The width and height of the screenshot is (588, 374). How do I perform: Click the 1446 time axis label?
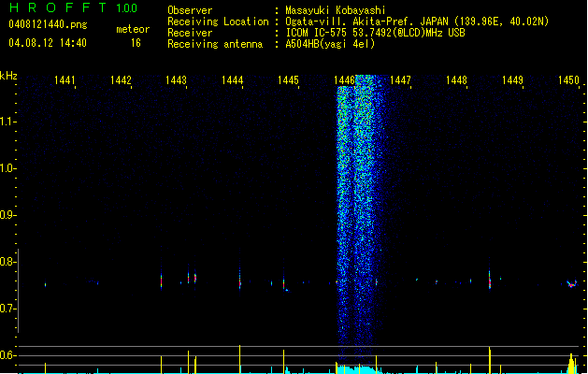[x=344, y=80]
